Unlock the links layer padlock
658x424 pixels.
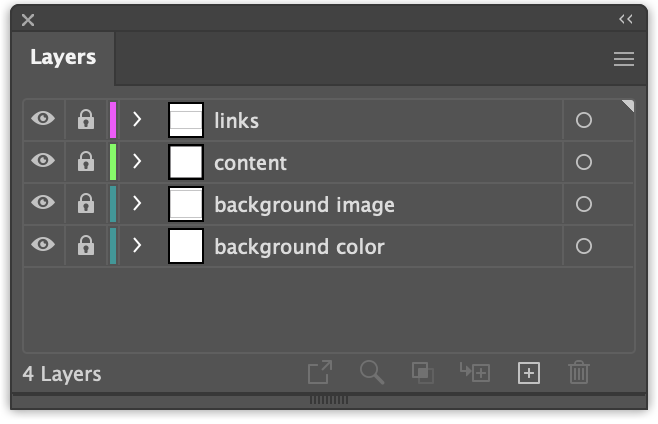(86, 120)
